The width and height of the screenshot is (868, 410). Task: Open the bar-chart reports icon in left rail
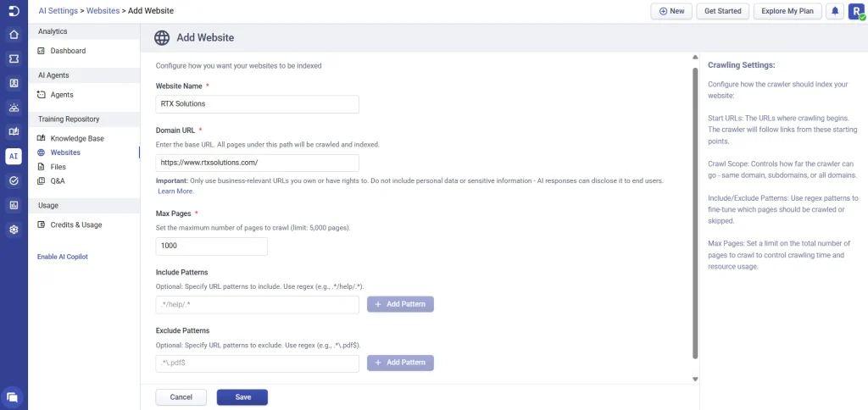(x=14, y=205)
